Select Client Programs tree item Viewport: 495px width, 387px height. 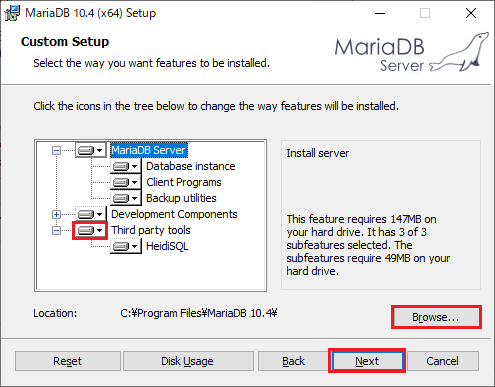coord(184,182)
